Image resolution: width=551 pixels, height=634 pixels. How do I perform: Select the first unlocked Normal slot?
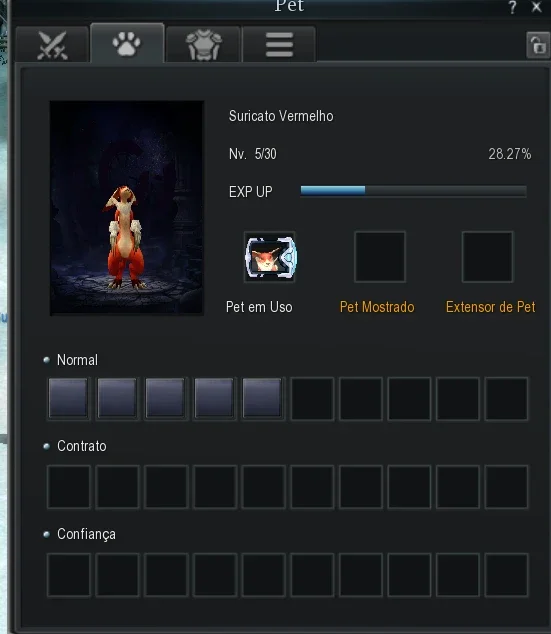[69, 399]
